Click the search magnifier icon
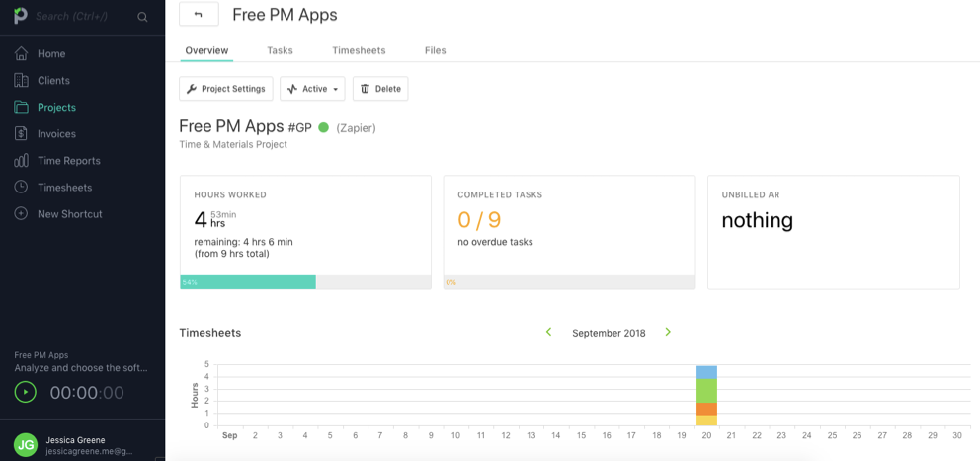980x461 pixels. point(142,17)
